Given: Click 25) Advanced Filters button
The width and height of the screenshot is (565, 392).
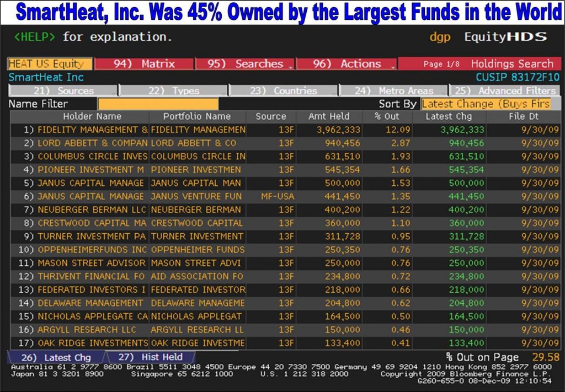Looking at the screenshot, I should [x=504, y=91].
